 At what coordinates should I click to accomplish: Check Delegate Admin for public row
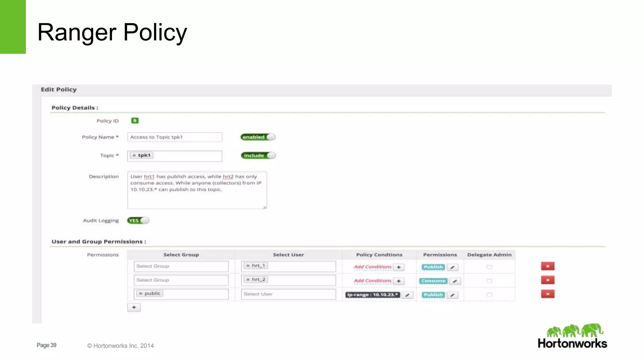click(489, 295)
